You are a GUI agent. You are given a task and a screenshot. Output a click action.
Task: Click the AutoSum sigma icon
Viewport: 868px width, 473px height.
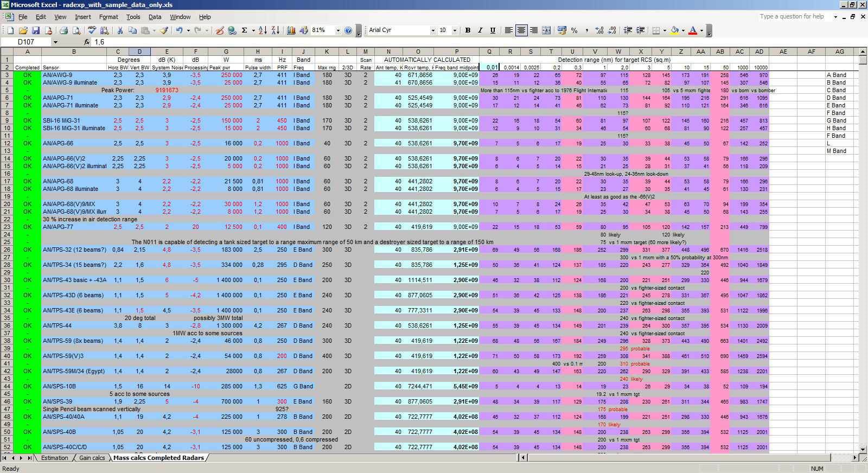tap(245, 30)
